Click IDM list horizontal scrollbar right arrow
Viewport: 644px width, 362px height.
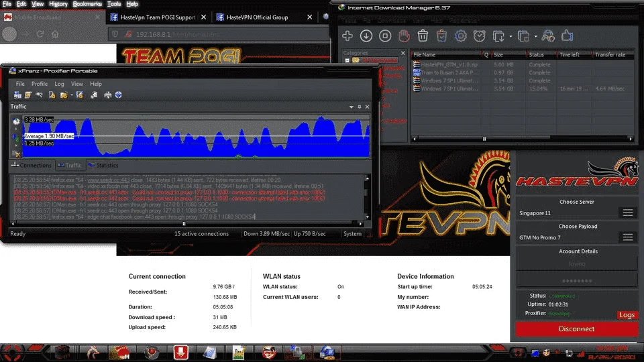(631, 139)
